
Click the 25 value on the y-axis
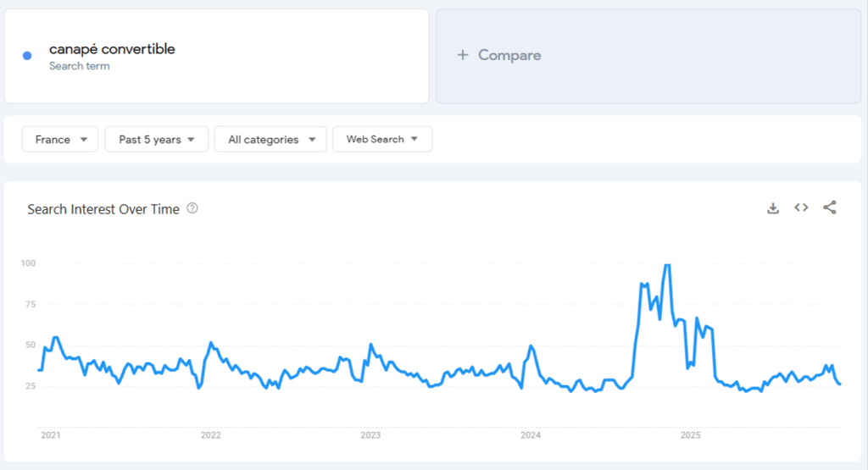tap(31, 386)
